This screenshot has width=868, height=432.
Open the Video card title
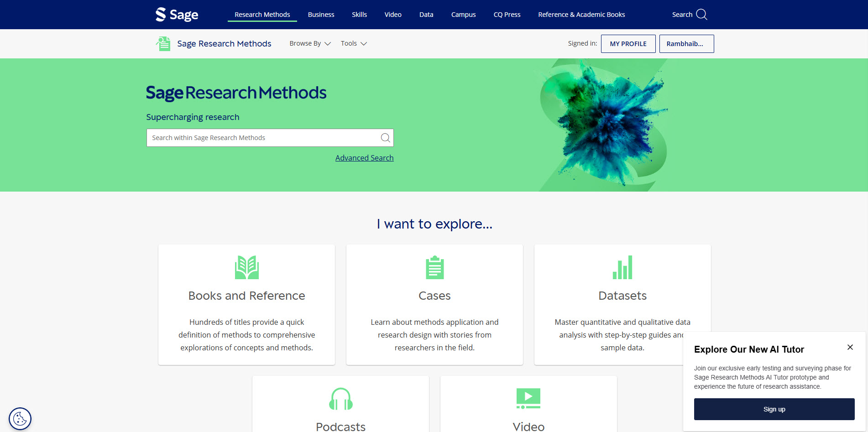(x=528, y=427)
